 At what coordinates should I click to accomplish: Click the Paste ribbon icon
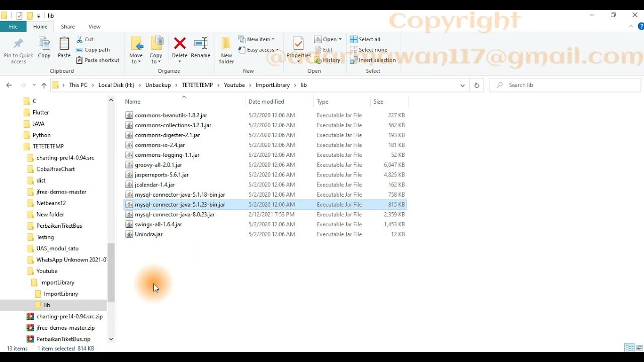tap(64, 44)
